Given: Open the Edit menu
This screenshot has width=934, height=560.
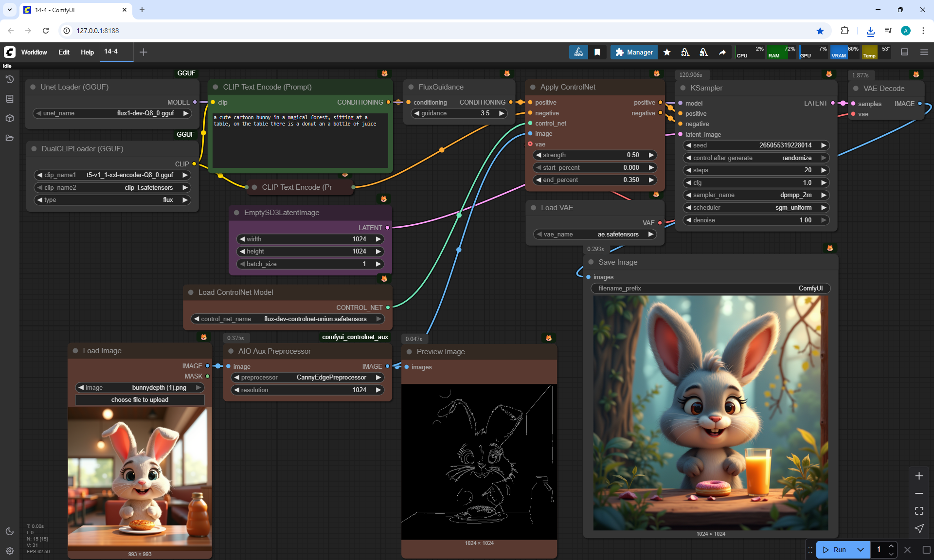Looking at the screenshot, I should click(x=64, y=52).
